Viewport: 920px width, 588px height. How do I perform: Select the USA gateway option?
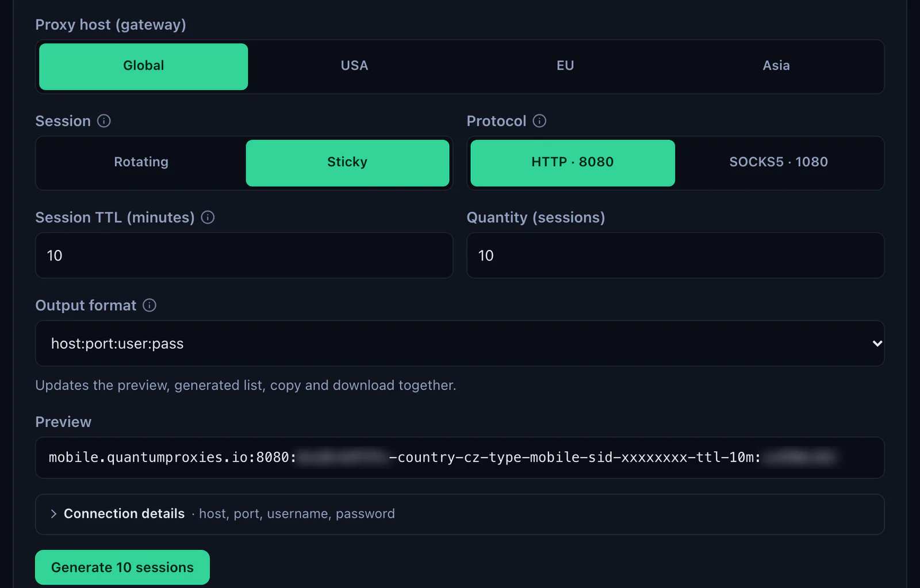coord(354,66)
